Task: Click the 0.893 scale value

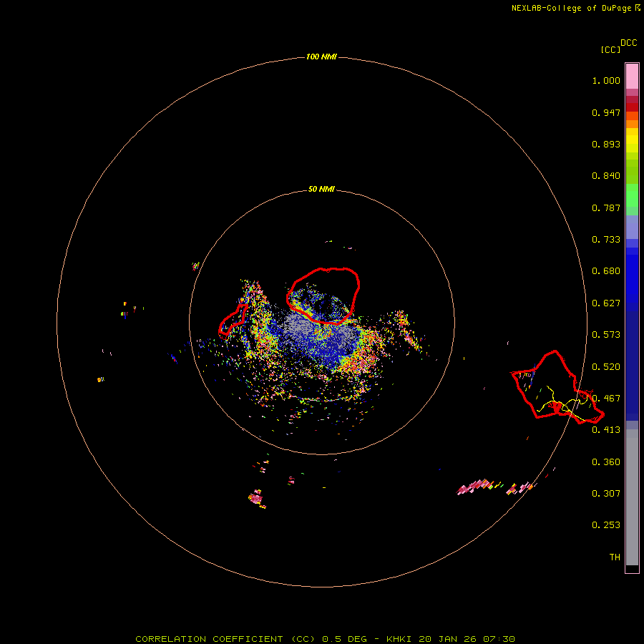Action: coord(606,144)
